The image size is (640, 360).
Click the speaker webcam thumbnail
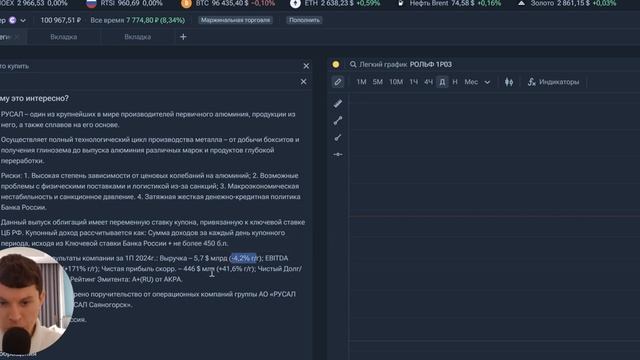tap(36, 300)
